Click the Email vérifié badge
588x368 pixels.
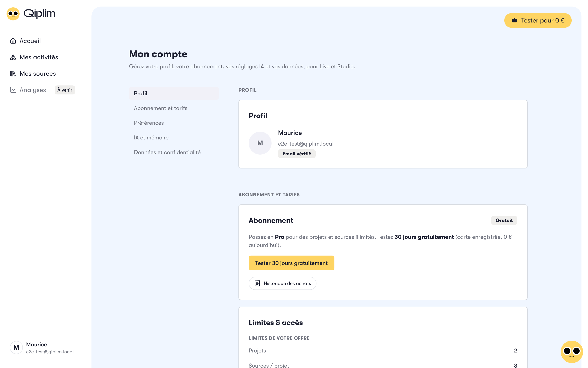(x=297, y=154)
